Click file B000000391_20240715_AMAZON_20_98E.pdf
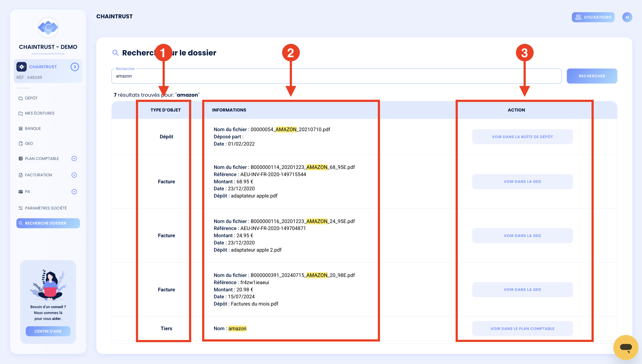Screen dimensions: 642x364 pos(303,275)
